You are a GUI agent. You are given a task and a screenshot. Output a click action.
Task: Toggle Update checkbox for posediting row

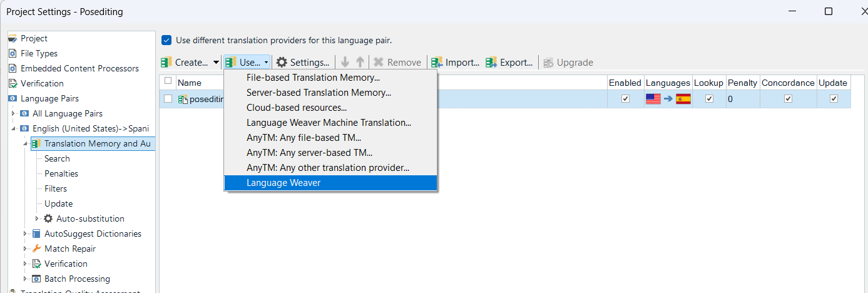click(x=834, y=99)
